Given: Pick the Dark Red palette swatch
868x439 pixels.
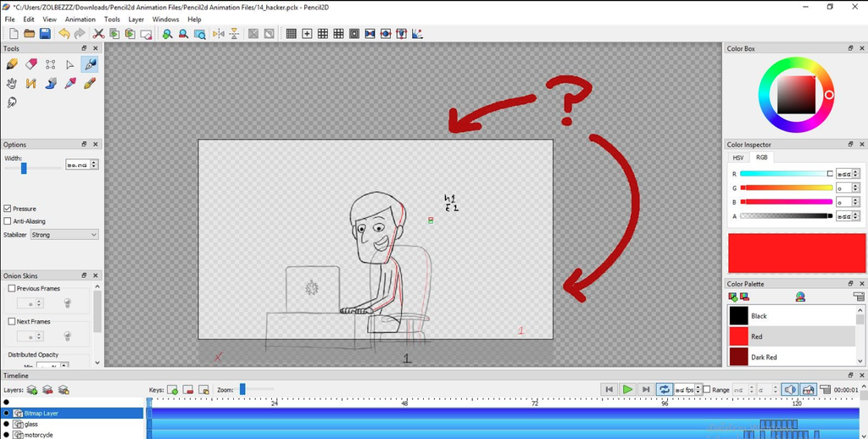Looking at the screenshot, I should 738,357.
